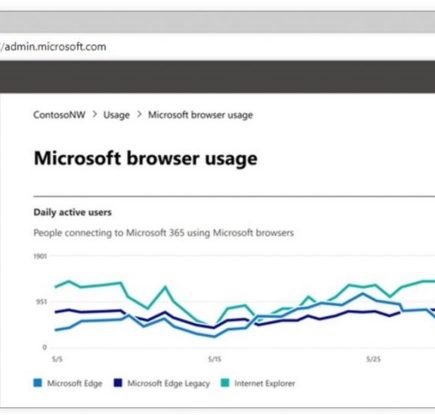This screenshot has width=435, height=415.
Task: Click chevron between ContosoNW and Usage
Action: click(95, 115)
